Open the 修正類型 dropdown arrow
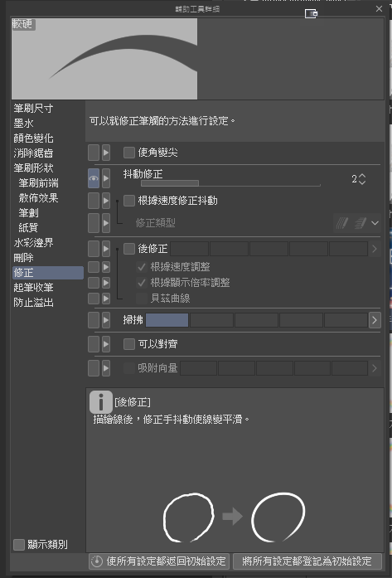The width and height of the screenshot is (392, 578). (375, 222)
